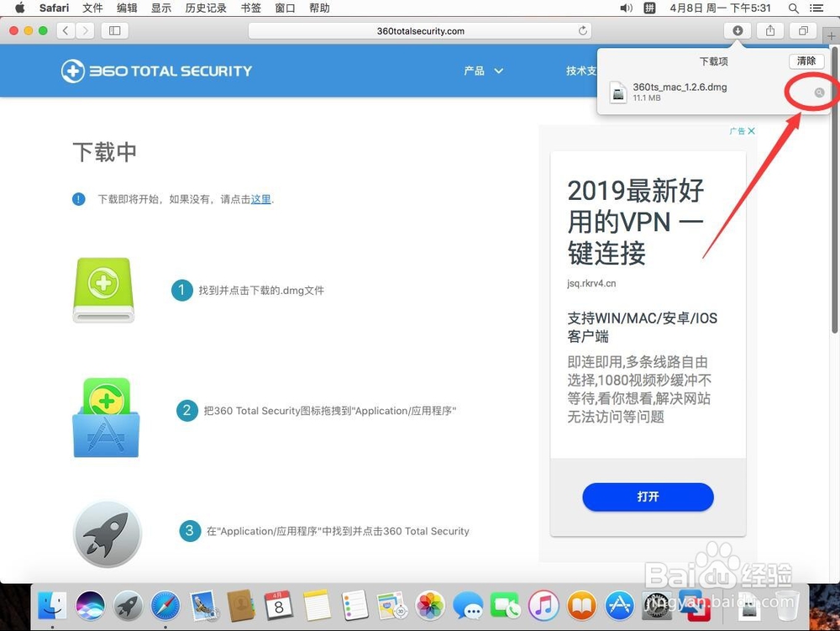Screen dimensions: 840x631
Task: Click the volume icon in menu bar
Action: tap(626, 8)
